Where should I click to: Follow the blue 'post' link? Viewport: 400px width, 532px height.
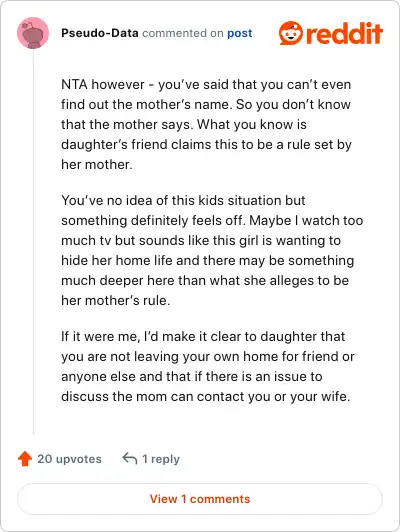point(240,33)
